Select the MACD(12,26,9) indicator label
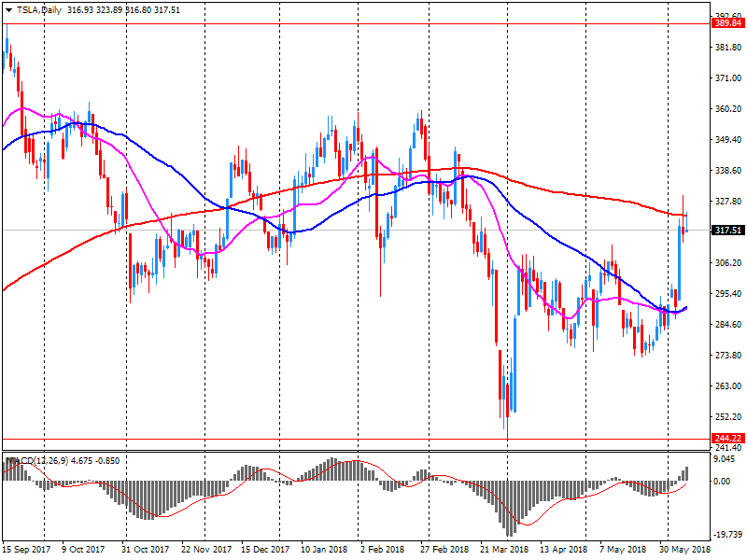The width and height of the screenshot is (747, 560). click(35, 460)
